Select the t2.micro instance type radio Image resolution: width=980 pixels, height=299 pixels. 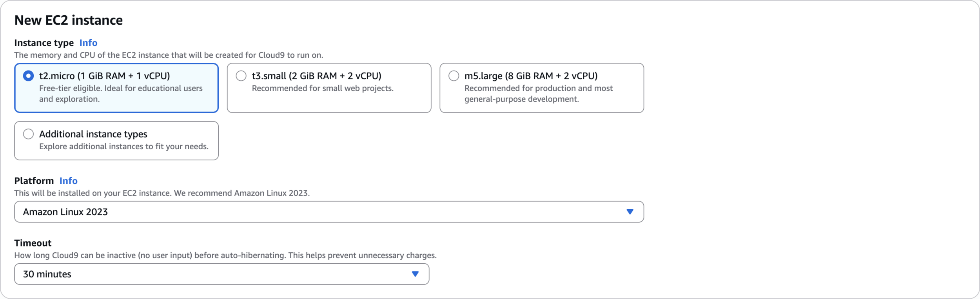pos(28,76)
